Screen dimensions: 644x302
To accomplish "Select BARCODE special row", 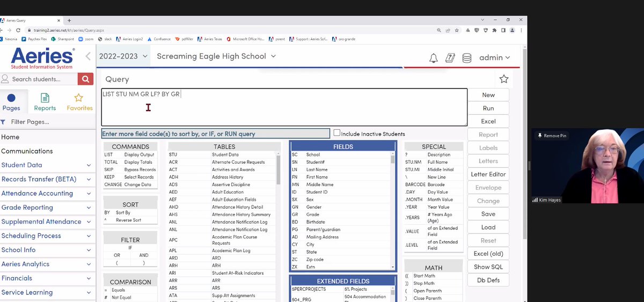I will coord(434,185).
